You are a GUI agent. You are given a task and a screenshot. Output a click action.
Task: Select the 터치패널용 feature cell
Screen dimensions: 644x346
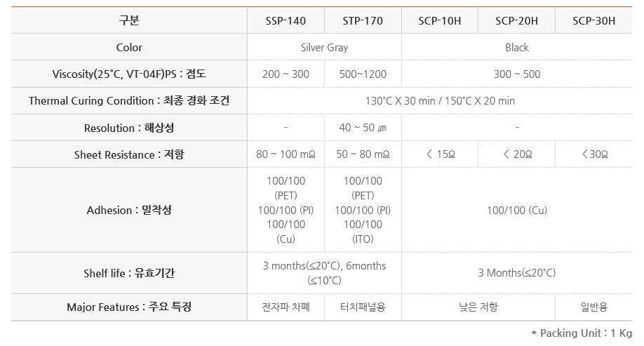click(x=363, y=307)
